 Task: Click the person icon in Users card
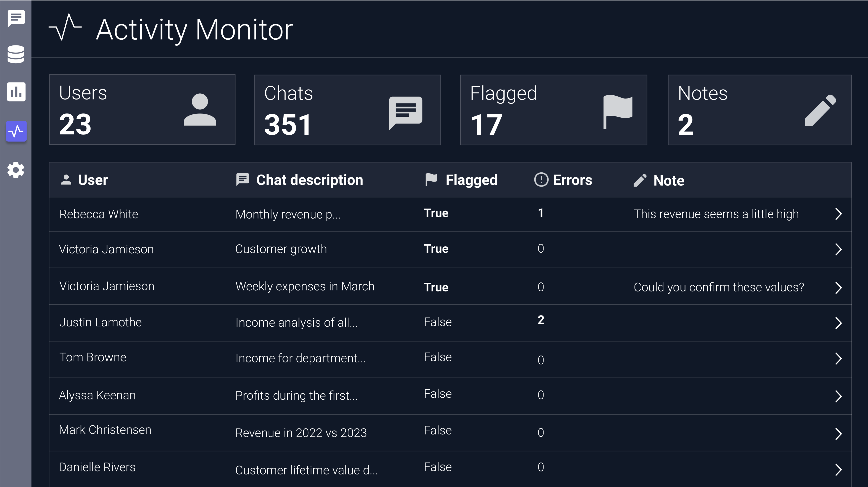(x=200, y=109)
